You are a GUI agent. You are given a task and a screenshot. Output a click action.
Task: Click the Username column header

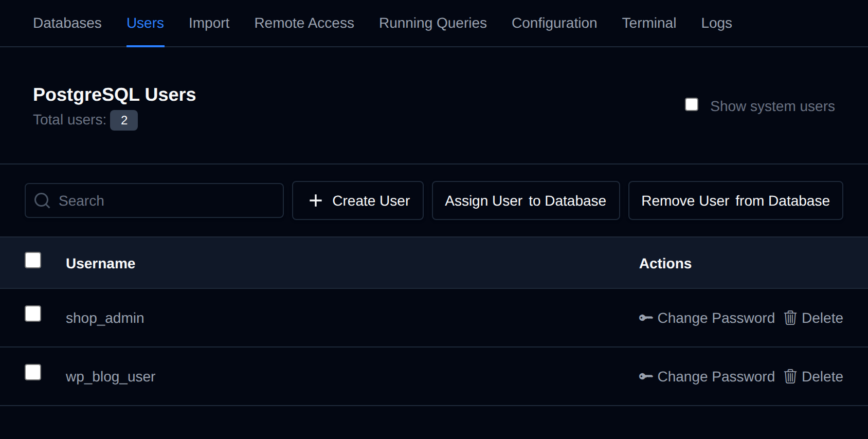101,263
